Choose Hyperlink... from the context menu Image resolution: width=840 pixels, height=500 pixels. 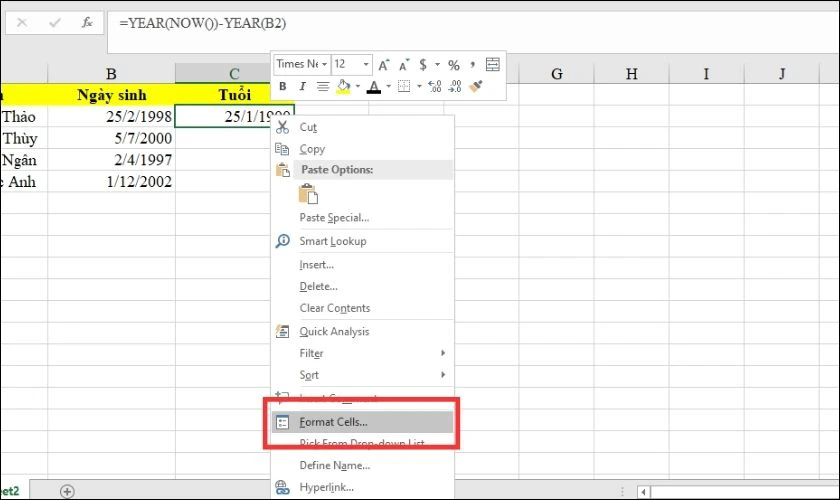362,488
